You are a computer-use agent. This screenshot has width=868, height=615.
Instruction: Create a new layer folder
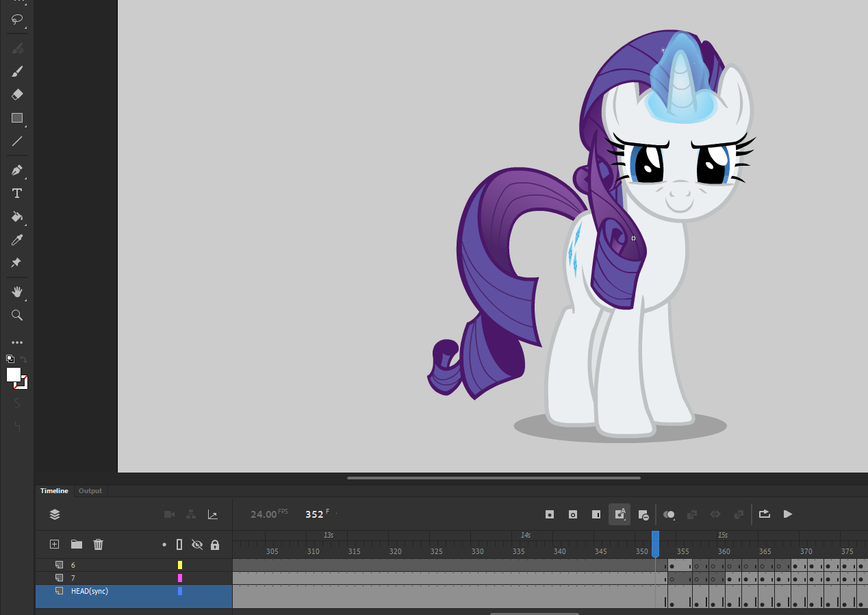pyautogui.click(x=77, y=544)
